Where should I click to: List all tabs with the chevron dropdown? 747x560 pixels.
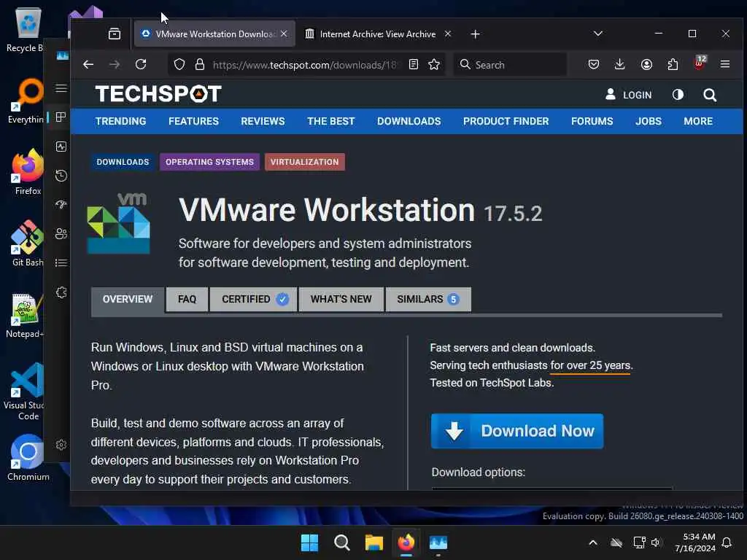598,34
